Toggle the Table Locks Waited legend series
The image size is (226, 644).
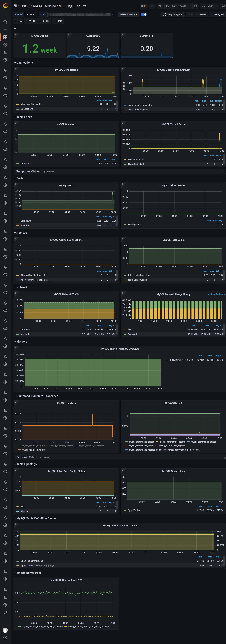tap(137, 280)
